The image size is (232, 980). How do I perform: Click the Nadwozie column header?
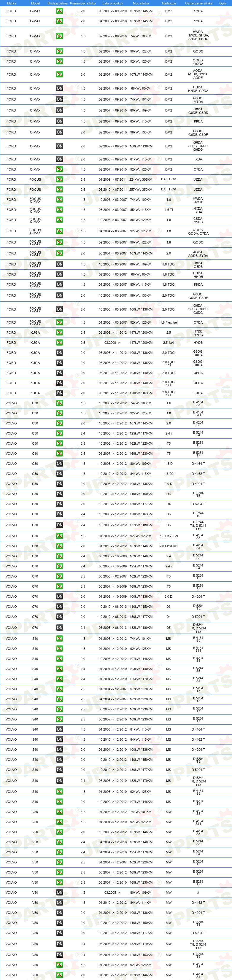click(x=169, y=3)
